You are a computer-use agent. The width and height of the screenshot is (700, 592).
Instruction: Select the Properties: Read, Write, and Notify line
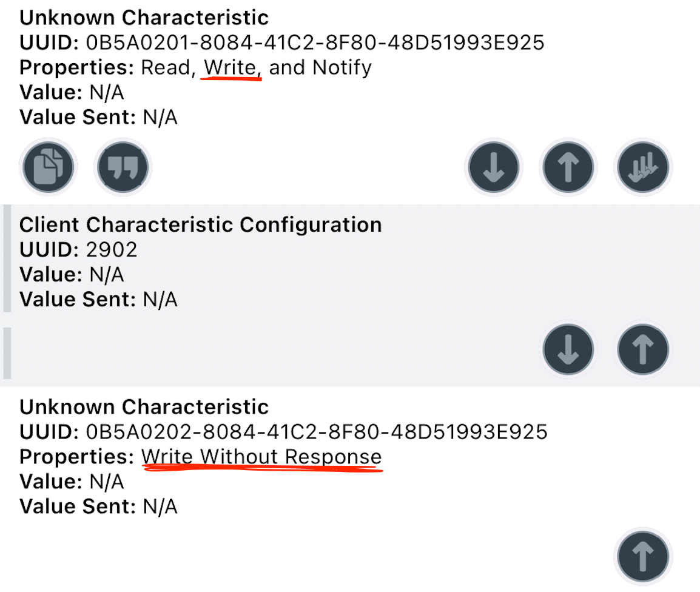195,67
